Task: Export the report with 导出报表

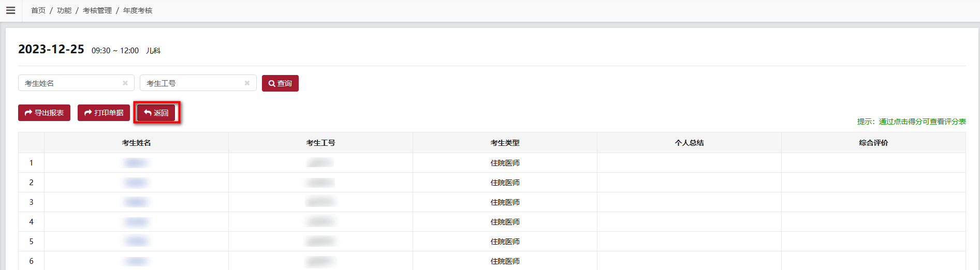Action: click(x=44, y=113)
